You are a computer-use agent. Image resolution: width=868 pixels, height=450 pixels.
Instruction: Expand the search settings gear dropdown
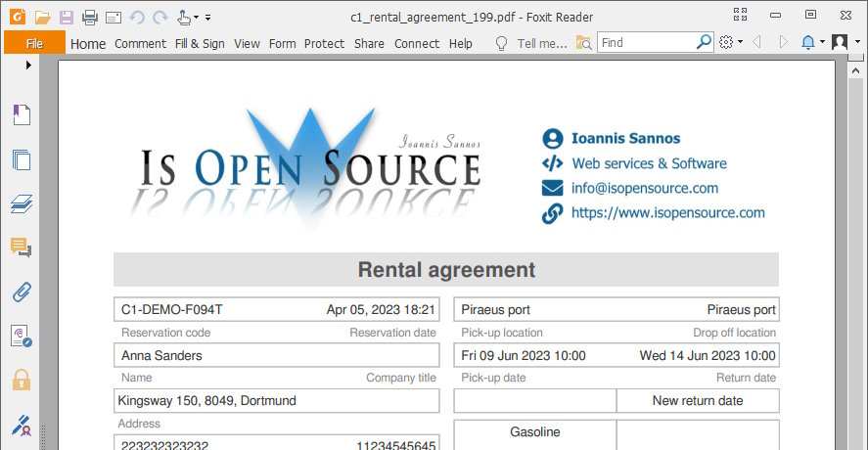tap(740, 42)
